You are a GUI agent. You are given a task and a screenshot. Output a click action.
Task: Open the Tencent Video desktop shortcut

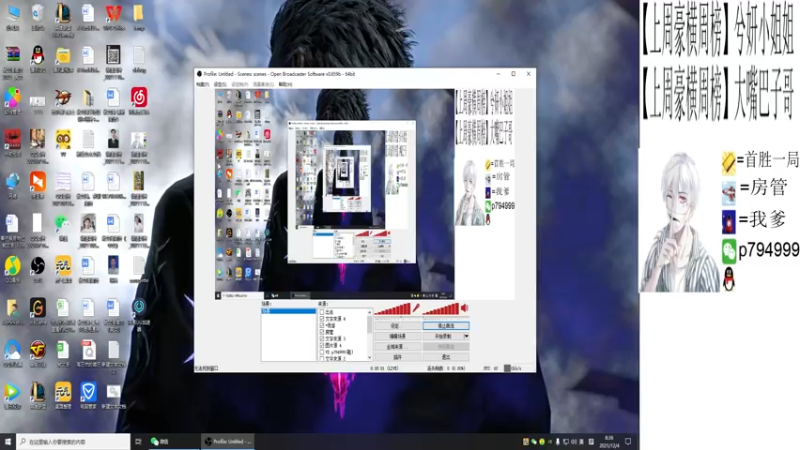[13, 392]
